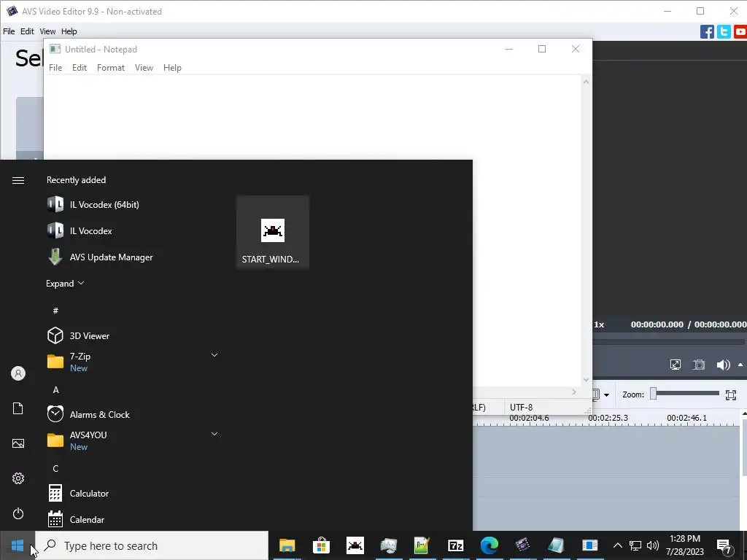The width and height of the screenshot is (747, 560).
Task: Click the # section header in app list
Action: click(55, 311)
